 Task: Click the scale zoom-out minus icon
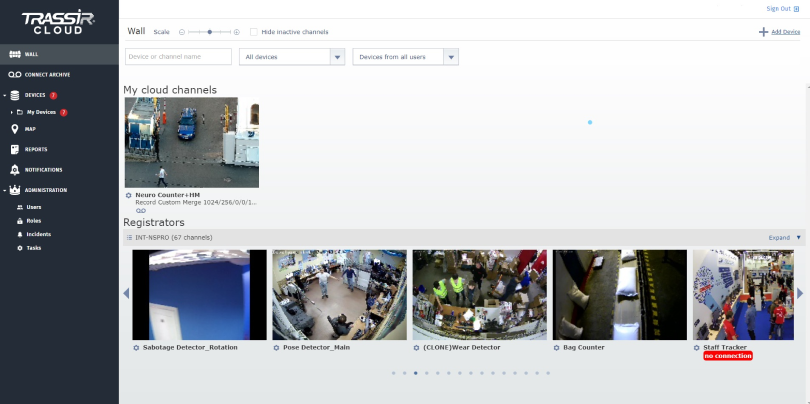pos(181,32)
